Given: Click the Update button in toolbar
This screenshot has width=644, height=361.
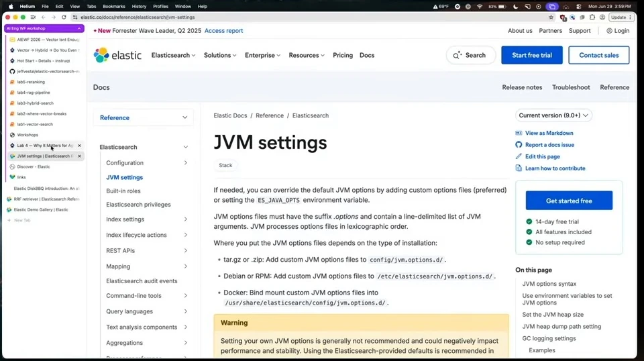Looking at the screenshot, I should click(x=621, y=17).
